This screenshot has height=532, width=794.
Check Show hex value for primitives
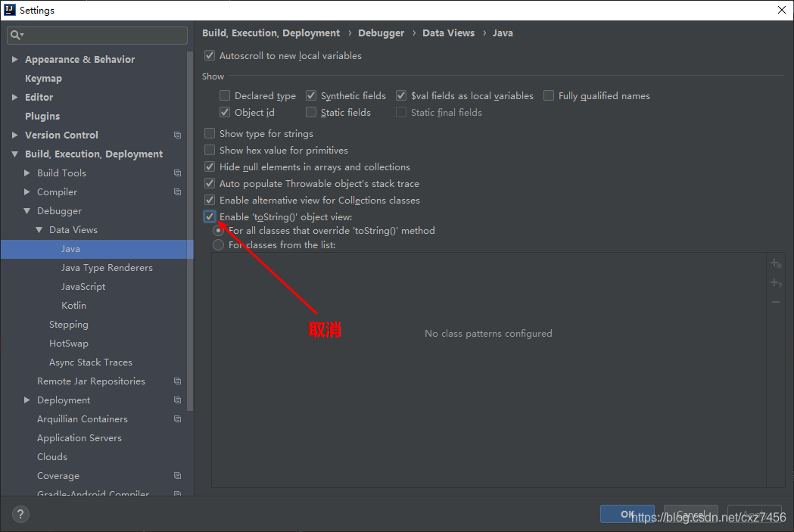tap(210, 151)
